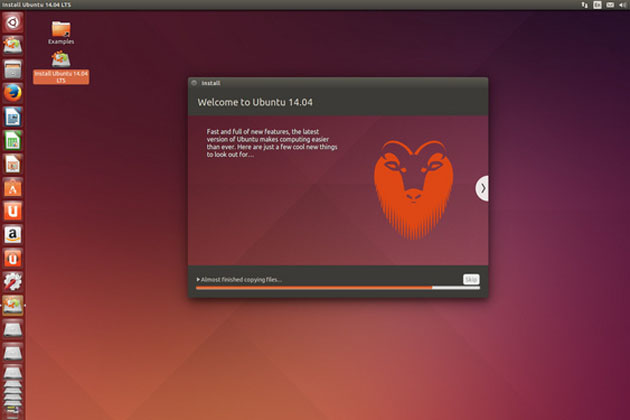This screenshot has width=630, height=420.
Task: Open the Ubuntu Dash home button
Action: coord(12,23)
